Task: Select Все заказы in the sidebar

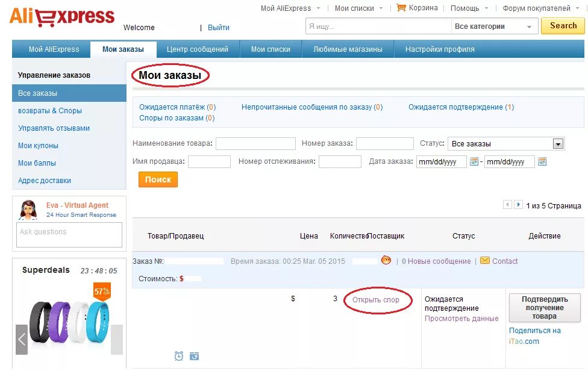Action: [x=69, y=93]
